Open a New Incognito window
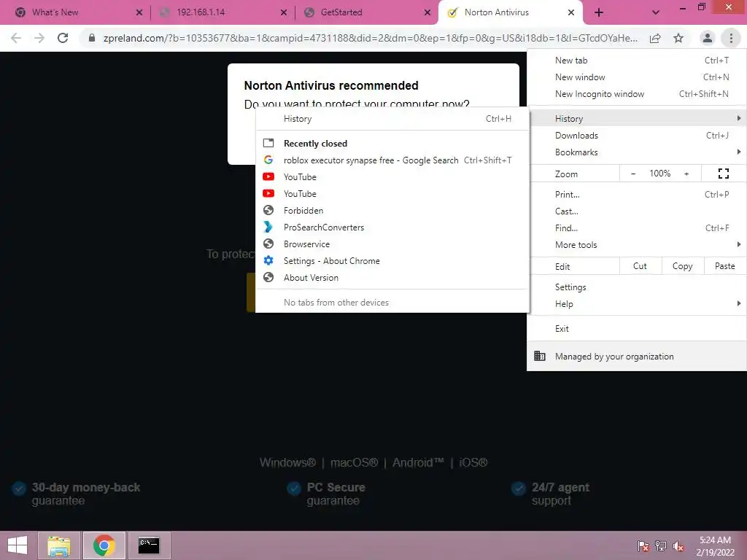This screenshot has width=747, height=560. point(636,94)
